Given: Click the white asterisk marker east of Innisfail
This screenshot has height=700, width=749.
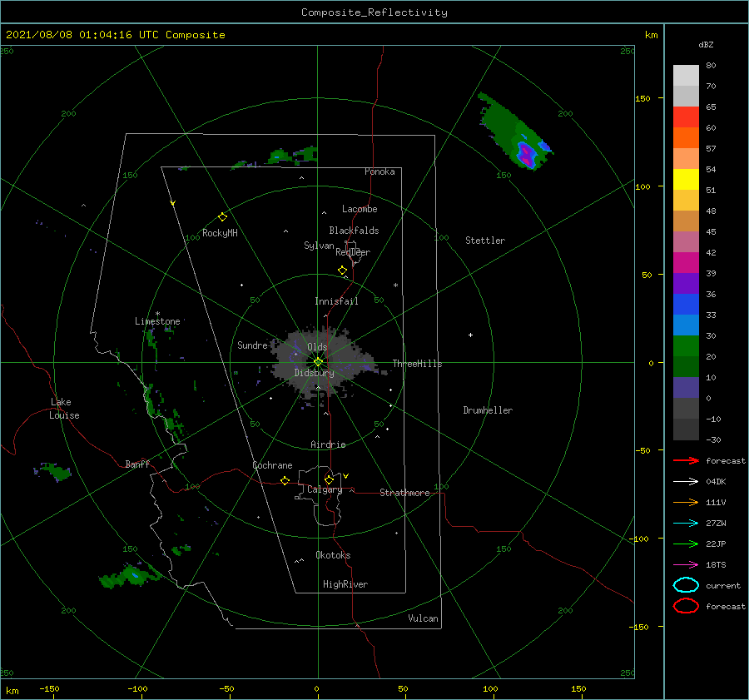Looking at the screenshot, I should point(395,285).
